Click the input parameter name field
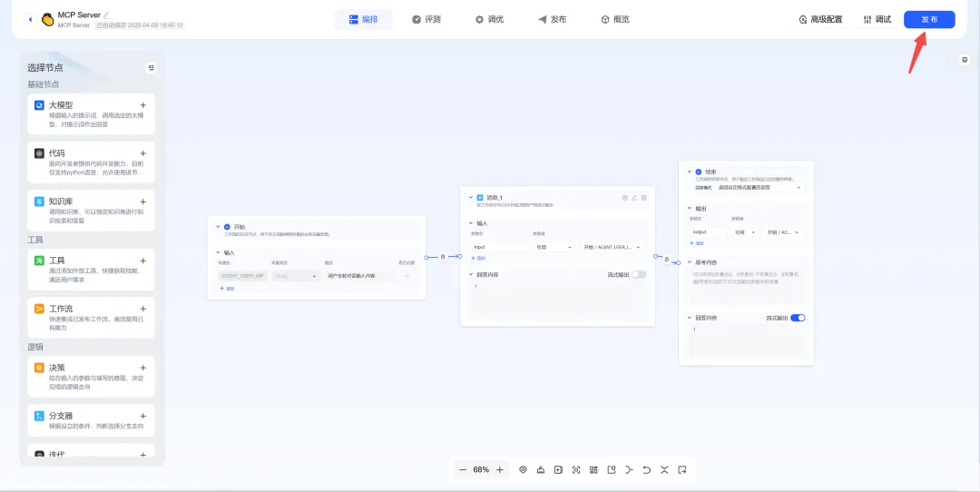980x492 pixels. (500, 247)
